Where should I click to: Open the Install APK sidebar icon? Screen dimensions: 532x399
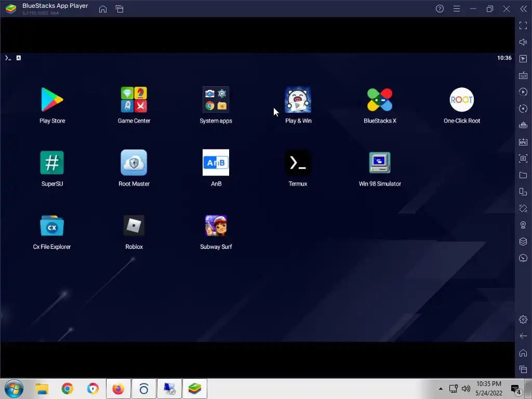[x=523, y=142]
